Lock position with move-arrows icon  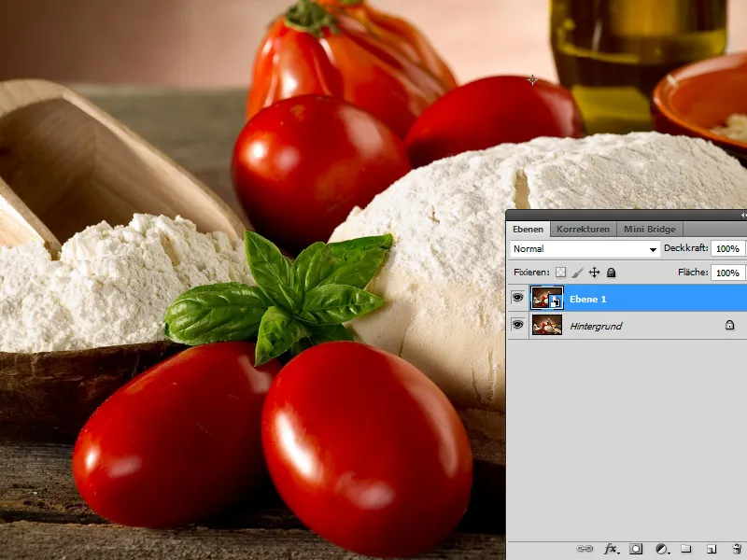(x=594, y=273)
